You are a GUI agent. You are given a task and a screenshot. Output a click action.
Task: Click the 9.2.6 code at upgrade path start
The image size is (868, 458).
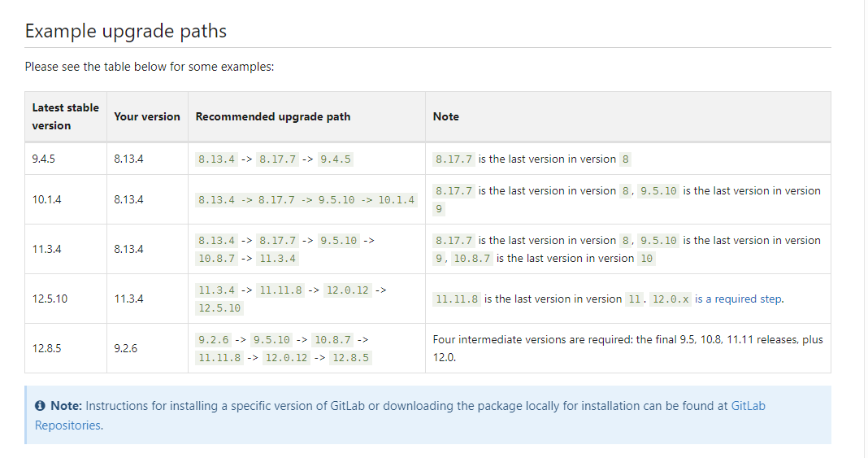(213, 339)
